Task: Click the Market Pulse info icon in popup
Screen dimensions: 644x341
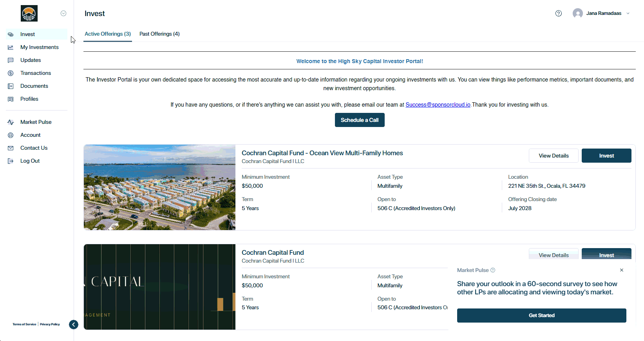Action: pos(493,270)
